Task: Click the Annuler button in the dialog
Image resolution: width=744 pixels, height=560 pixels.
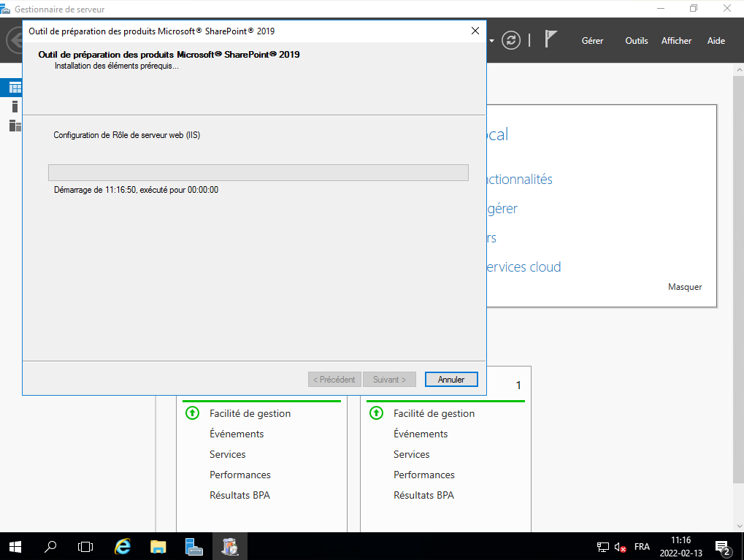Action: (450, 380)
